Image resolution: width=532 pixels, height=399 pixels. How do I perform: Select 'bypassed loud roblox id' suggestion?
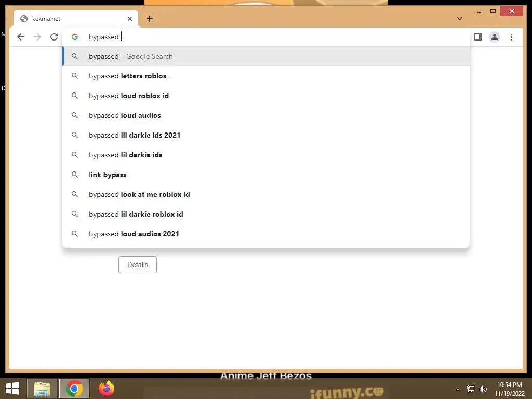(267, 96)
